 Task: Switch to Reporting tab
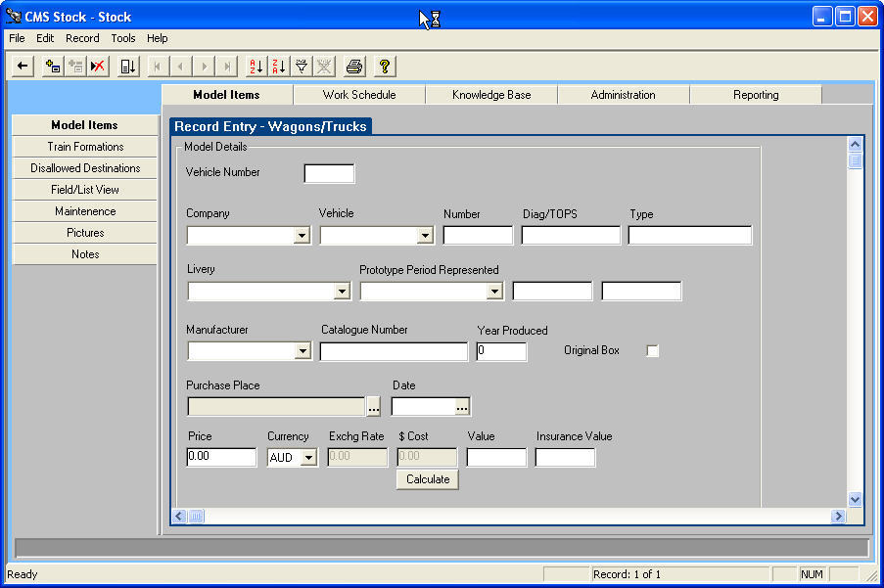pos(756,95)
